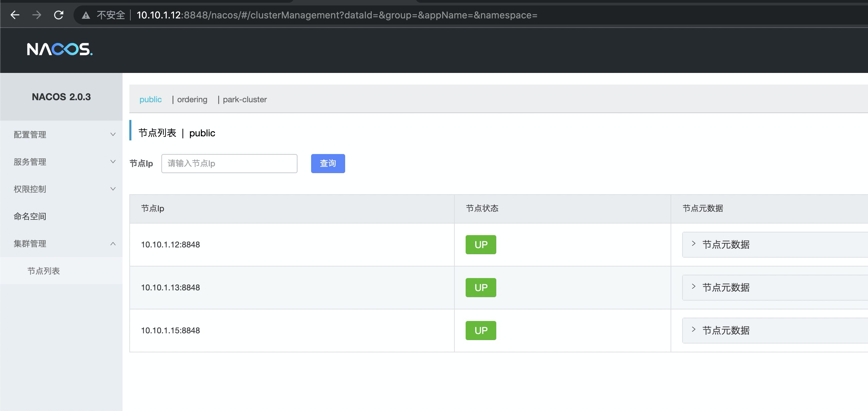Expand the 服务管理 sidebar section
The image size is (868, 411).
pos(30,162)
